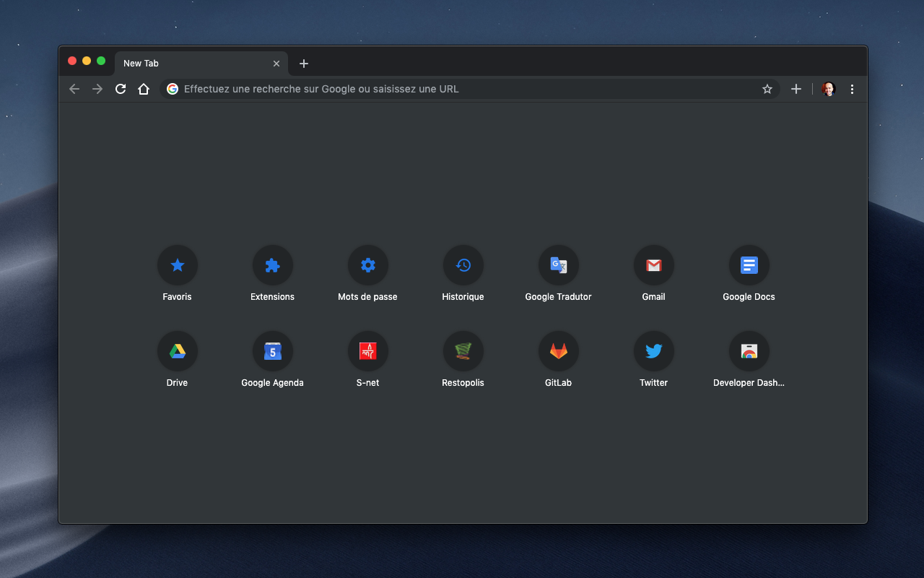
Task: Click the Google Agenda label
Action: pyautogui.click(x=272, y=383)
